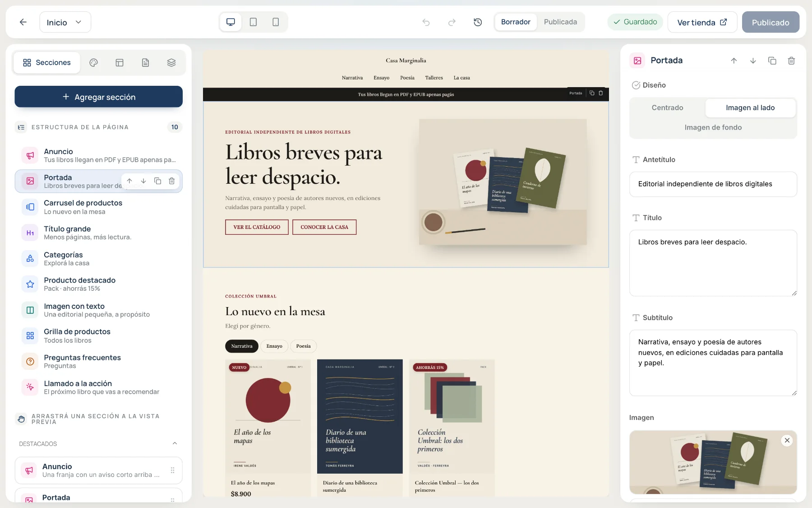Viewport: 812px width, 508px height.
Task: Grab the Anuncio card drag handle
Action: [x=172, y=470]
